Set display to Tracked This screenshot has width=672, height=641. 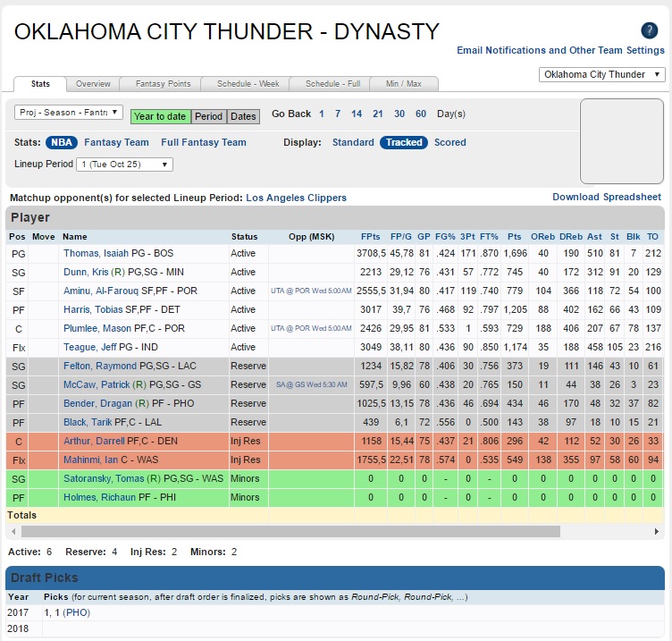click(x=404, y=142)
